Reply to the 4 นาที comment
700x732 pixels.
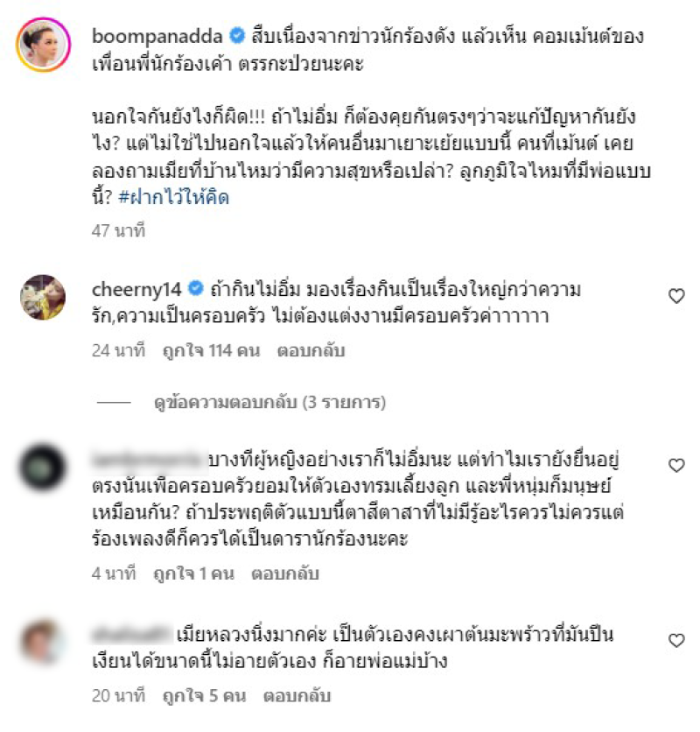(x=285, y=574)
